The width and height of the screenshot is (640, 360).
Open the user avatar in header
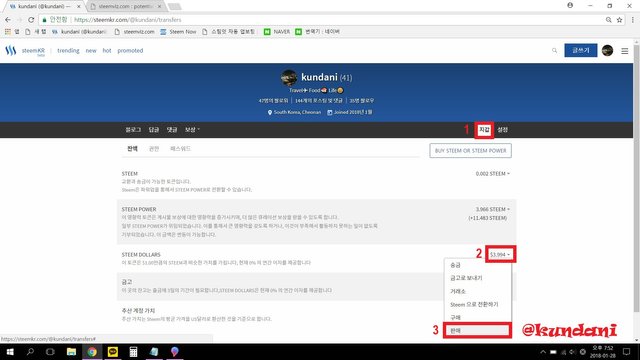click(607, 51)
